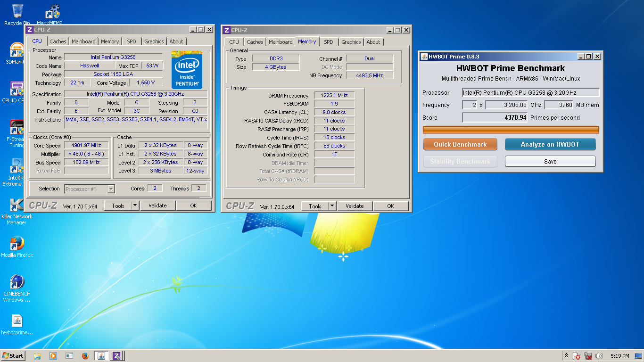The width and height of the screenshot is (644, 362).
Task: Click Validate button in left CPU-Z window
Action: pos(157,206)
